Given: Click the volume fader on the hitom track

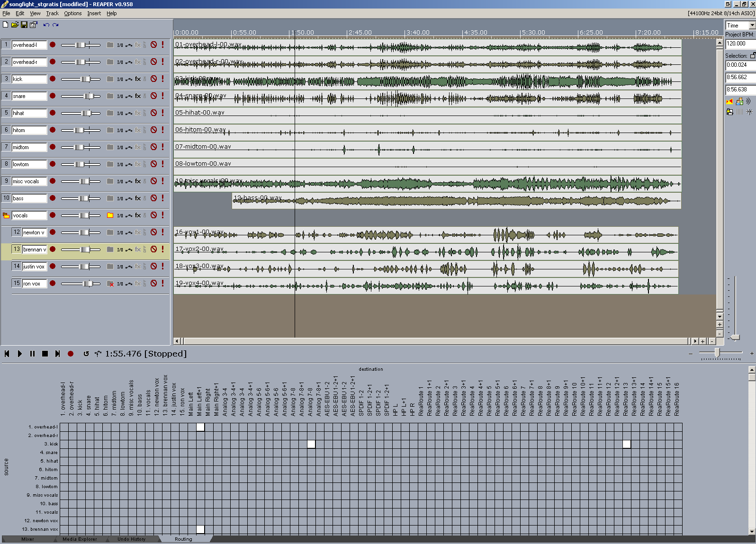Looking at the screenshot, I should click(81, 130).
